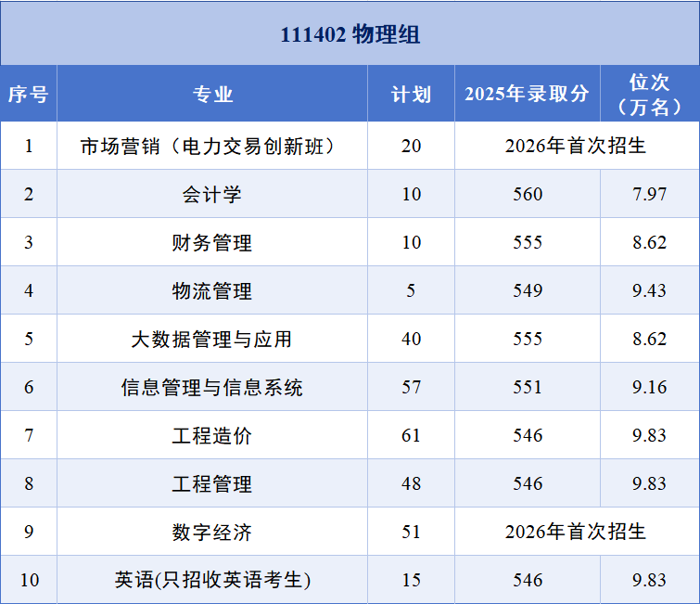The height and width of the screenshot is (604, 700).
Task: Click score '555' in 大数据管理与应用 row
Action: tap(528, 339)
